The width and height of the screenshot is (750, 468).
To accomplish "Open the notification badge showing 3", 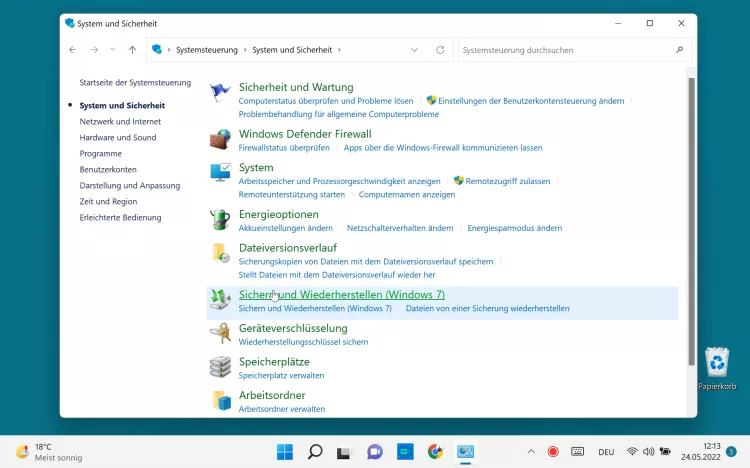I will coord(731,451).
